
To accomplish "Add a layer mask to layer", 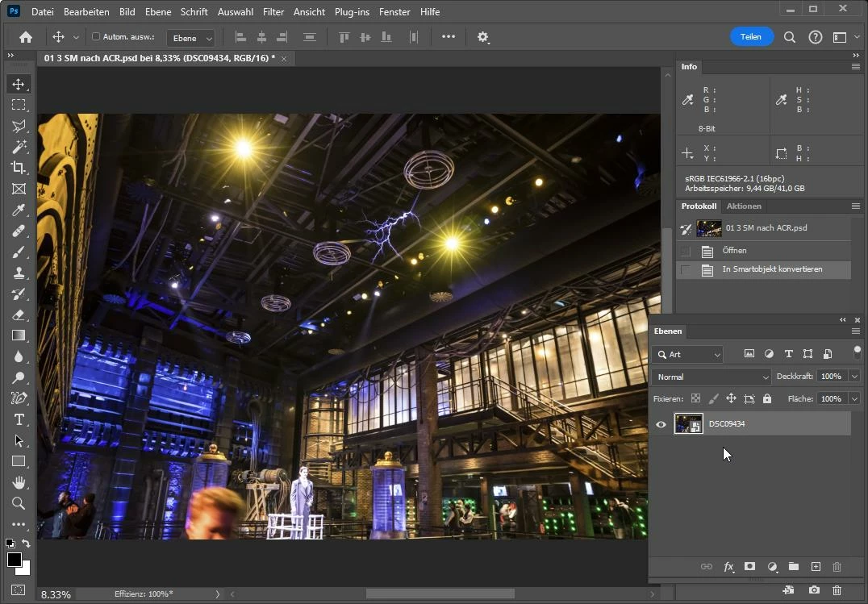I will click(x=749, y=567).
